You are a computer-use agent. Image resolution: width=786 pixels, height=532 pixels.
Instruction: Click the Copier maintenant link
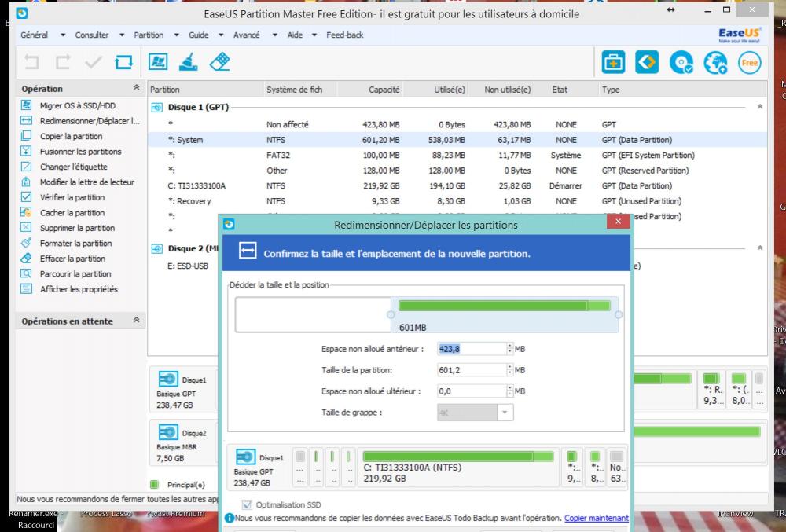pos(596,519)
